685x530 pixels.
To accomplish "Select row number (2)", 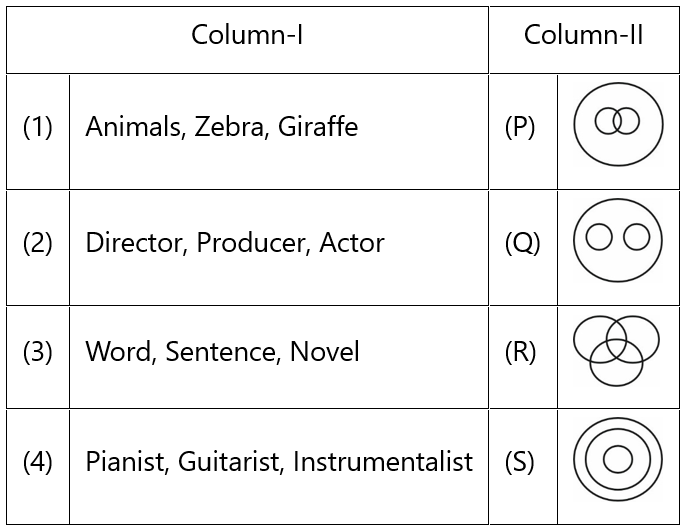I will tap(38, 243).
